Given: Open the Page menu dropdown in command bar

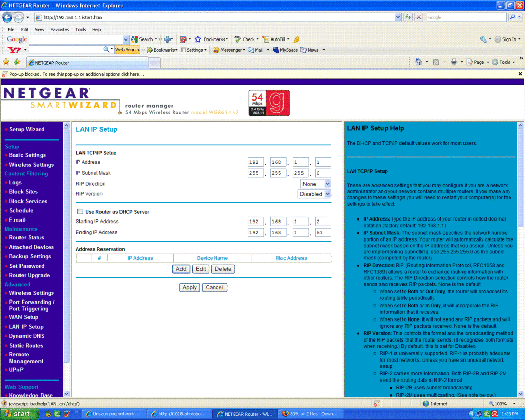Looking at the screenshot, I should pyautogui.click(x=477, y=62).
